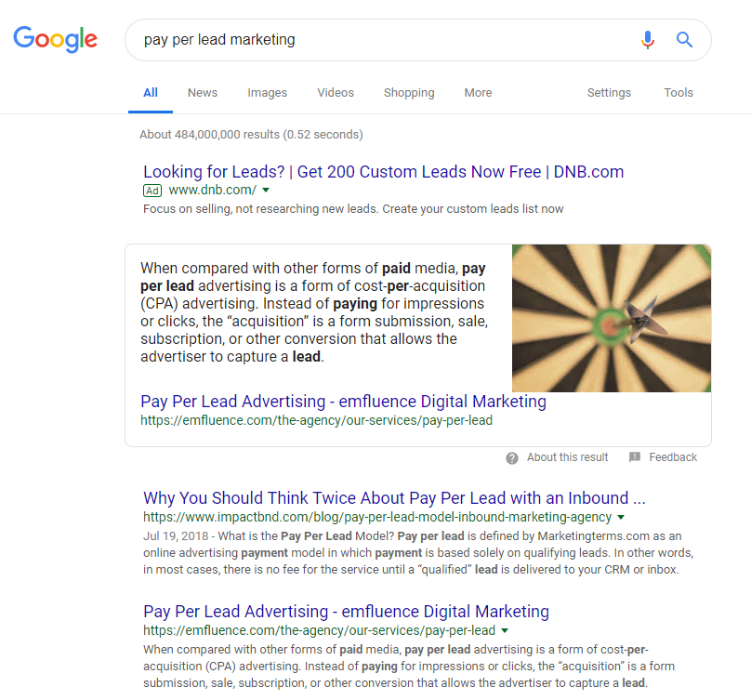Switch to the Images tab

[x=268, y=93]
